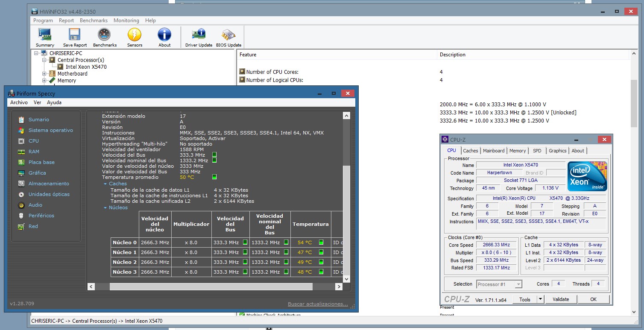Switch to Caches tab in CPU-Z

[471, 151]
